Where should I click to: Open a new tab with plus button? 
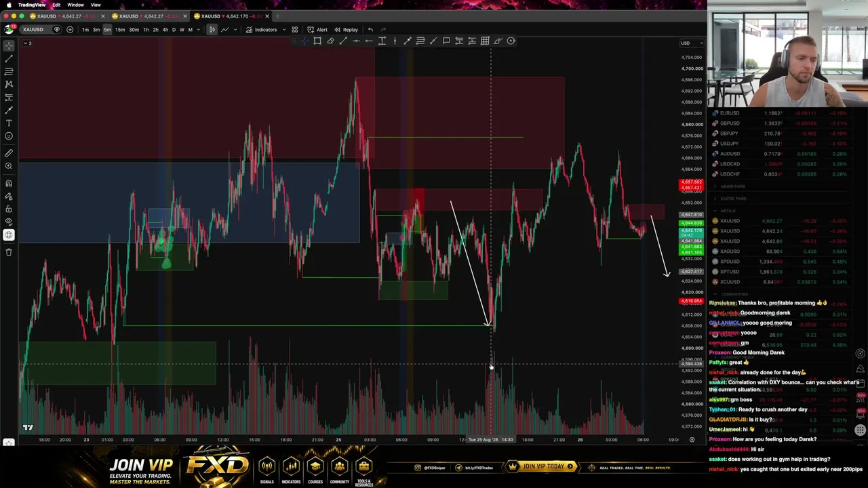pyautogui.click(x=277, y=16)
